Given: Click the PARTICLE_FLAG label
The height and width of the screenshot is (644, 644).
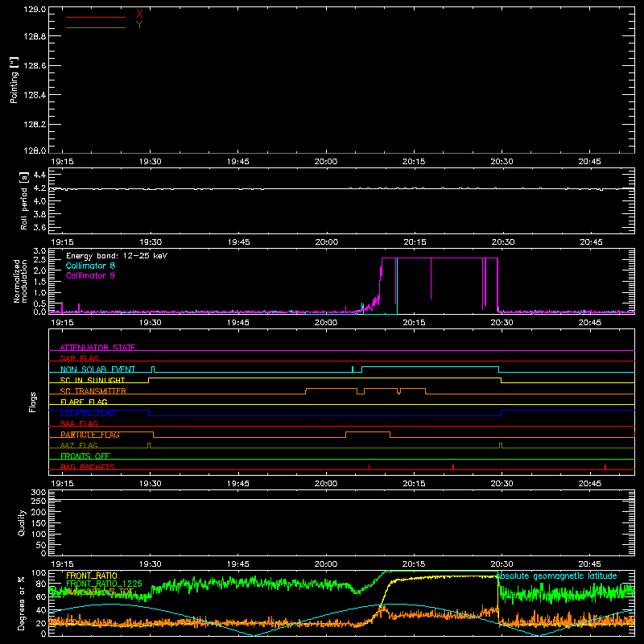Looking at the screenshot, I should pyautogui.click(x=90, y=435).
